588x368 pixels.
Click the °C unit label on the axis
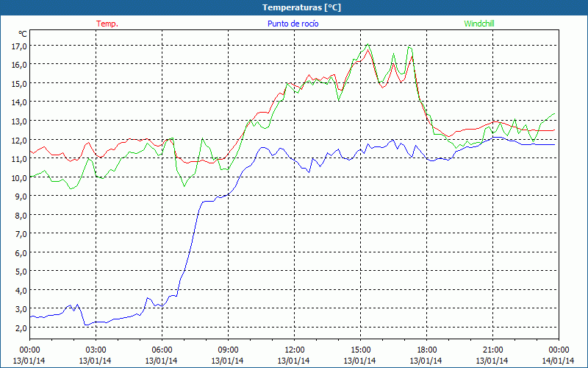coord(23,34)
